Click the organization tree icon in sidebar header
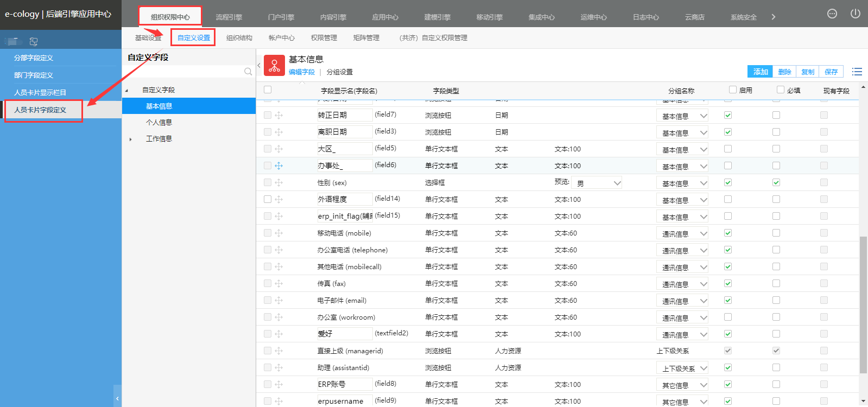Screen dimensions: 868x407 pos(34,41)
